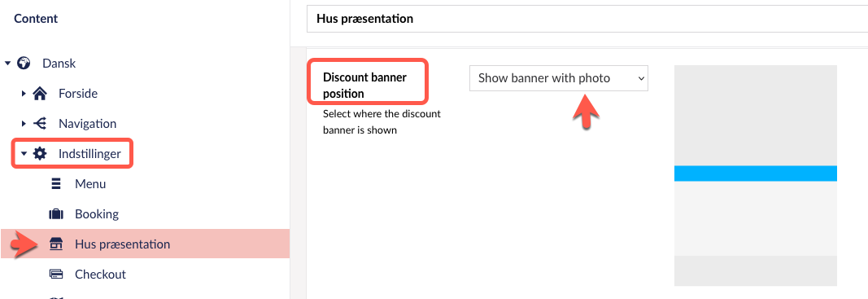This screenshot has height=299, width=868.
Task: Collapse the Indstillinger node arrow
Action: click(24, 154)
